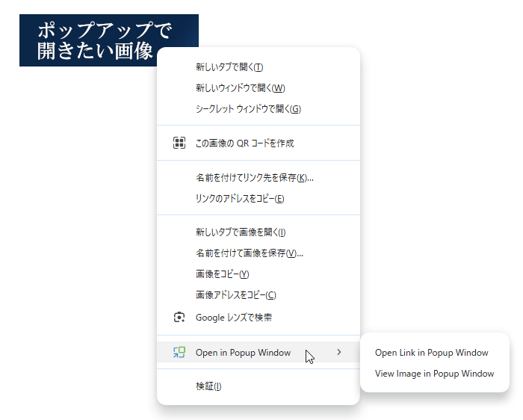
Task: Select 新しいタブで画像を開く(I)
Action: (x=259, y=232)
